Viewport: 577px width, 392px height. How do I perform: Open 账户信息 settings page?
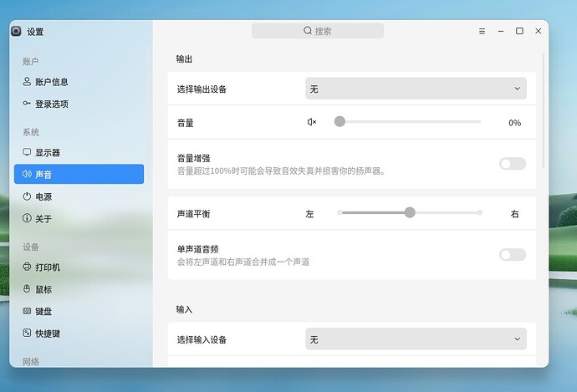(79, 82)
